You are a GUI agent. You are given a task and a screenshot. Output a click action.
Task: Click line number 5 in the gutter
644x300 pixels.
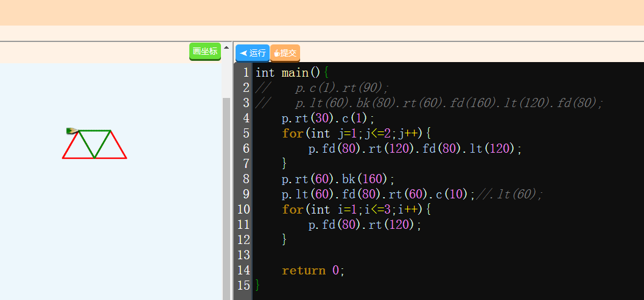click(245, 133)
